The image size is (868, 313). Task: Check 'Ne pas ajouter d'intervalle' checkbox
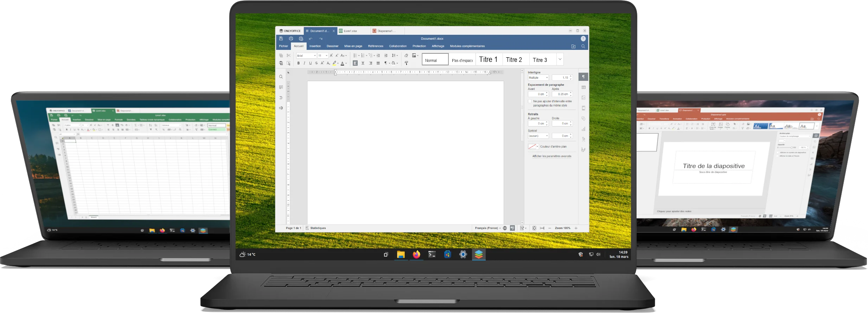[x=530, y=102]
